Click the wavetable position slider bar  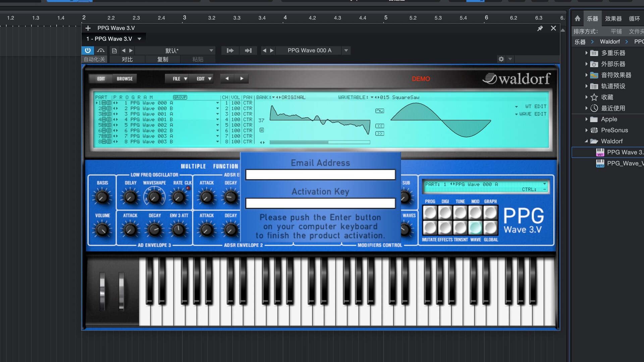click(320, 142)
